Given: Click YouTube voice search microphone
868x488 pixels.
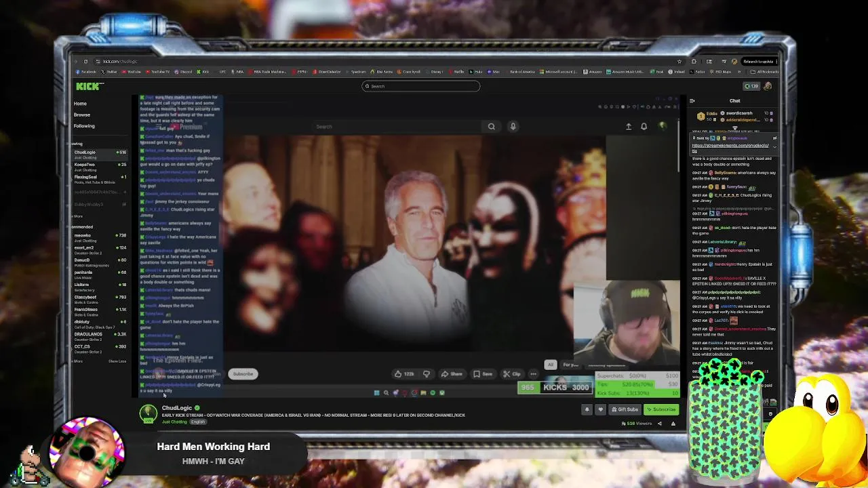Looking at the screenshot, I should (x=513, y=127).
